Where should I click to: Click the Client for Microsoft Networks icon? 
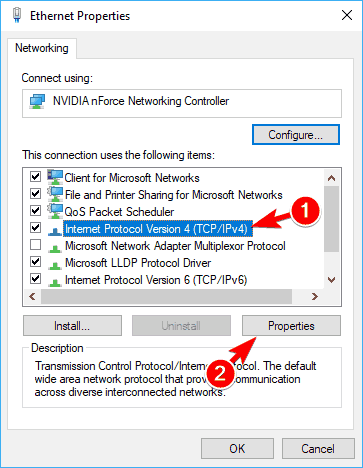click(55, 177)
